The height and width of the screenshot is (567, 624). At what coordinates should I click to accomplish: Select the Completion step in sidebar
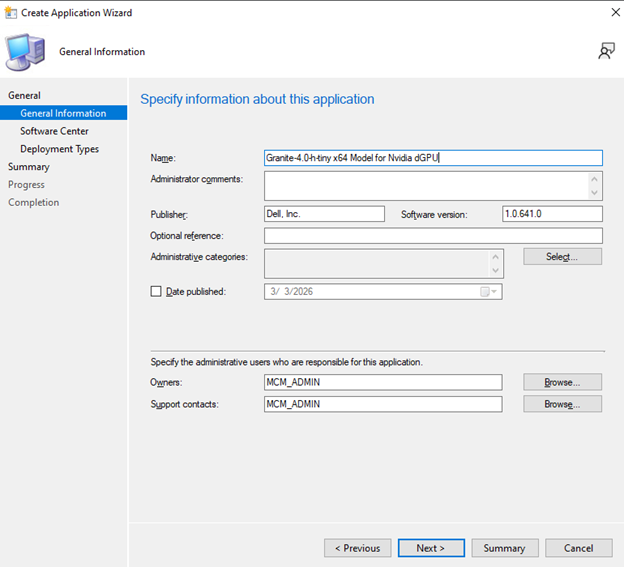click(33, 203)
